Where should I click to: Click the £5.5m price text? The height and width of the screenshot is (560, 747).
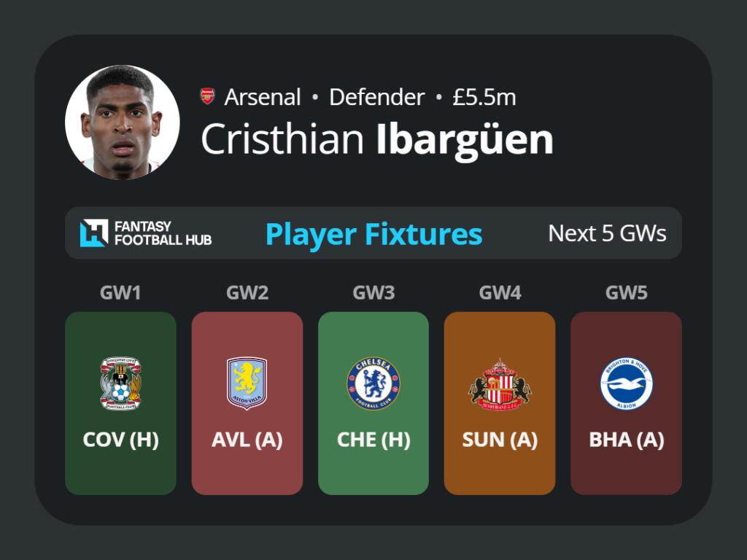(x=484, y=97)
